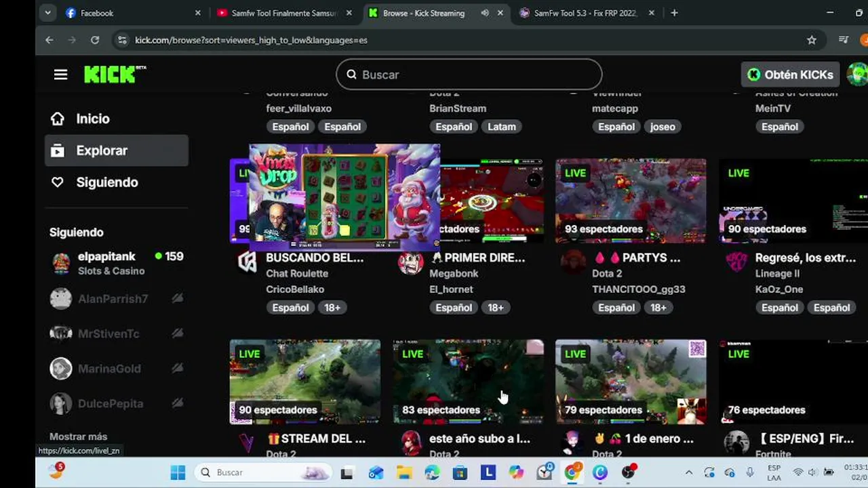Go to Inicio in sidebar

[117, 119]
